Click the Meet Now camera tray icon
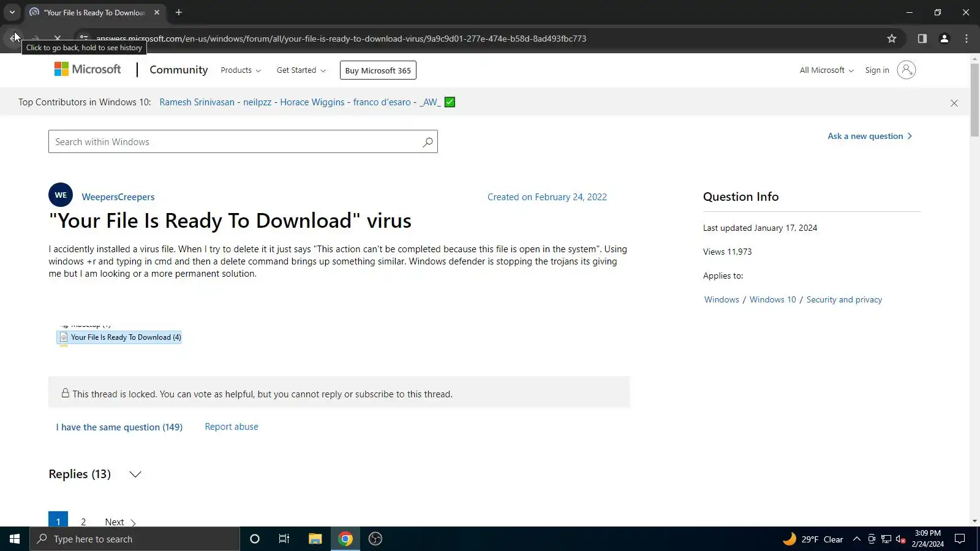The height and width of the screenshot is (551, 980). 872,539
